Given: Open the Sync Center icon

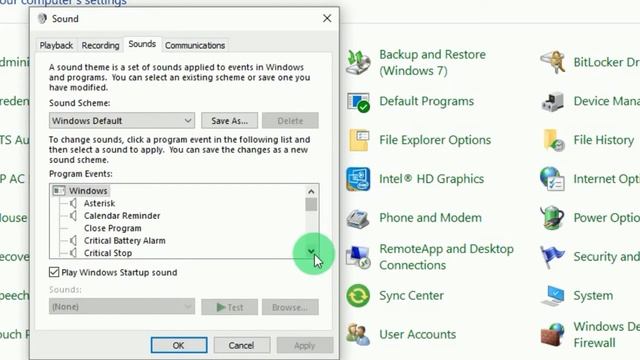Looking at the screenshot, I should [x=358, y=296].
